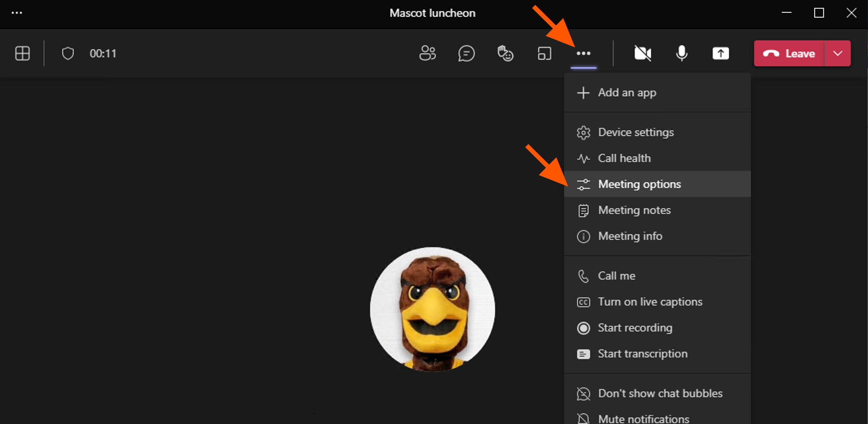Turn on the camera
Screen dimensions: 868x424
click(643, 53)
